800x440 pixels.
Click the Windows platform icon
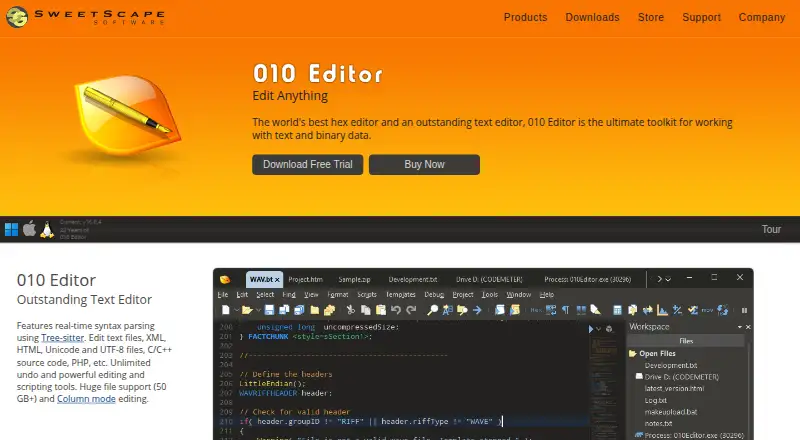[x=11, y=229]
